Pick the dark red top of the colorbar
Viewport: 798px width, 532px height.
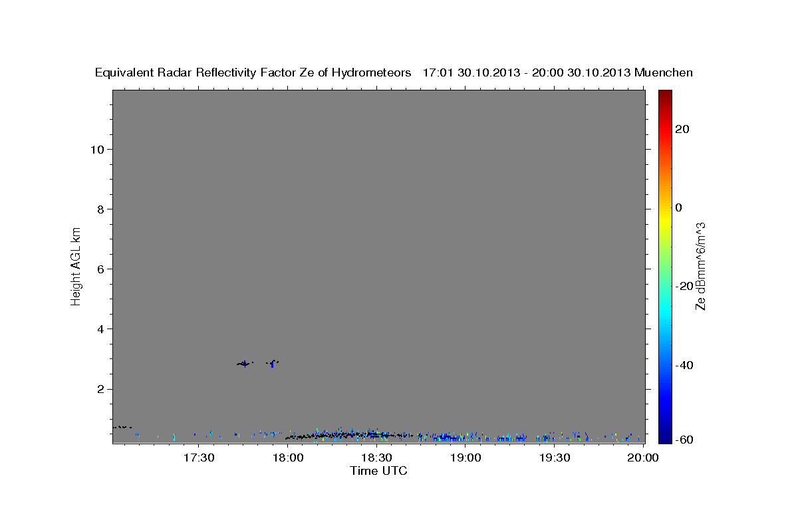click(x=664, y=94)
